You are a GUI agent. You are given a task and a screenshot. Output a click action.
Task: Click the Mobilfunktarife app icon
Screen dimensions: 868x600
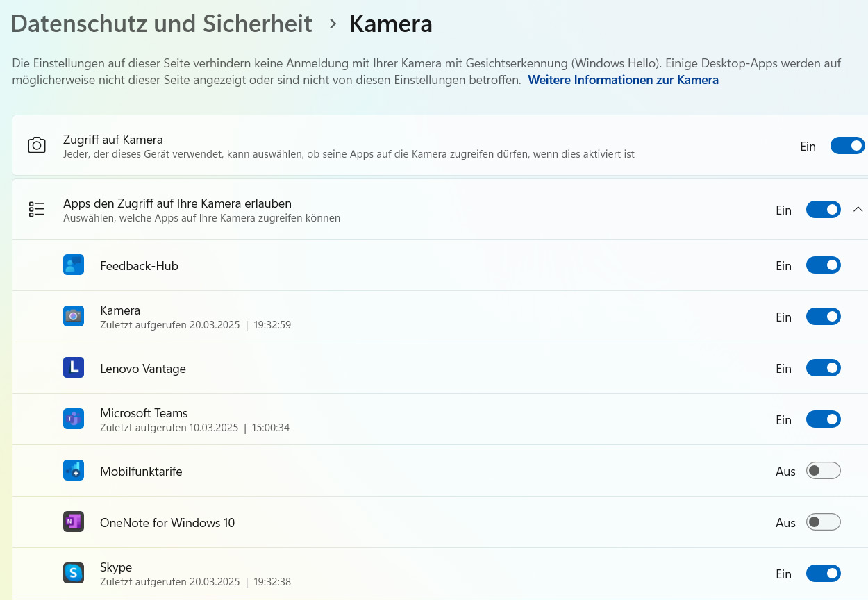74,471
